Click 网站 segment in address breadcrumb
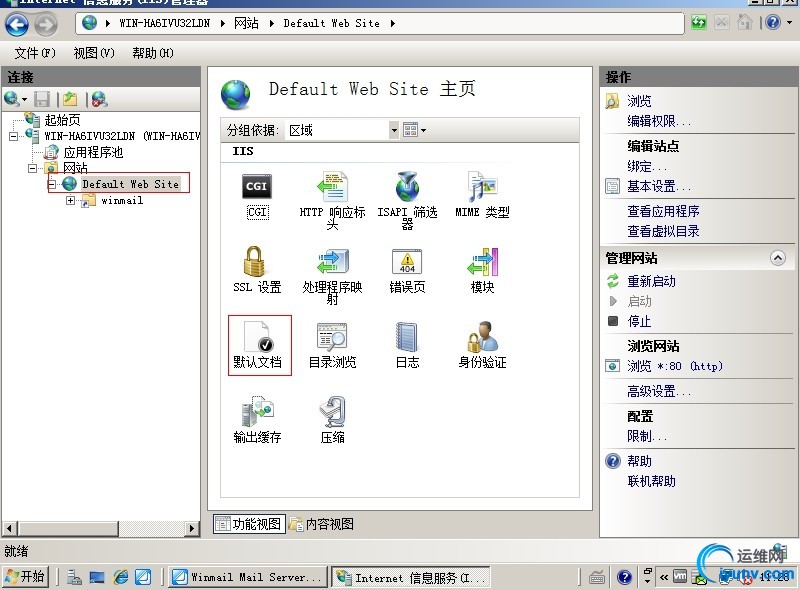The image size is (800, 590). pyautogui.click(x=246, y=23)
